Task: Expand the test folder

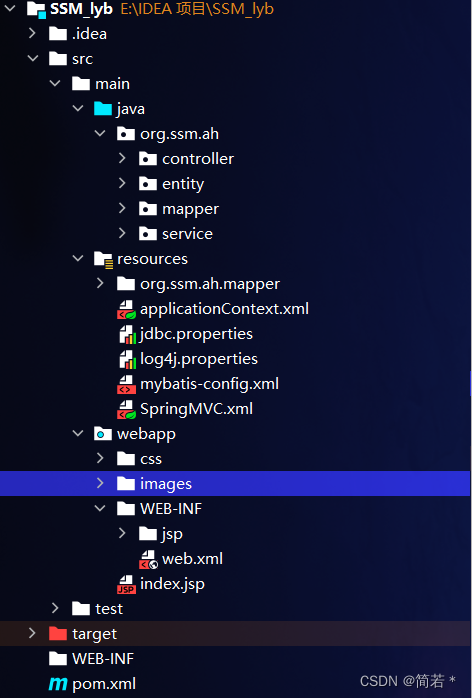Action: click(55, 608)
